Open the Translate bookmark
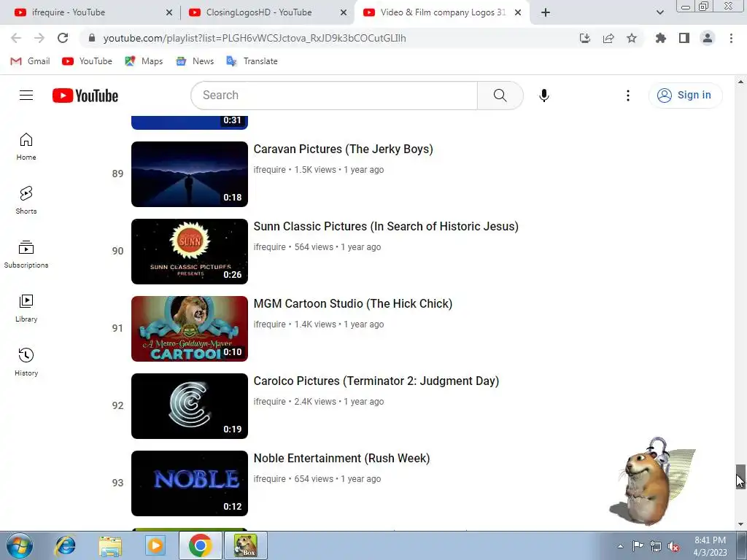This screenshot has height=560, width=747. pos(252,61)
